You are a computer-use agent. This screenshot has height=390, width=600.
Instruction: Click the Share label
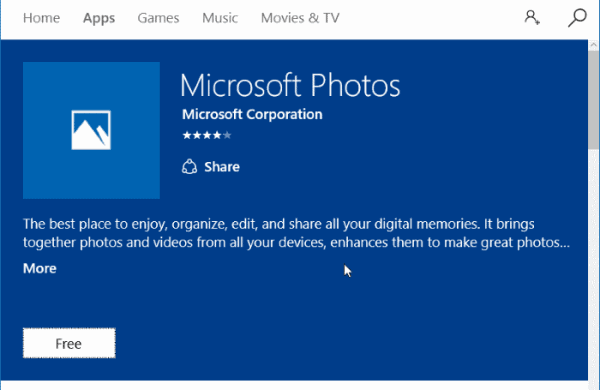point(222,167)
